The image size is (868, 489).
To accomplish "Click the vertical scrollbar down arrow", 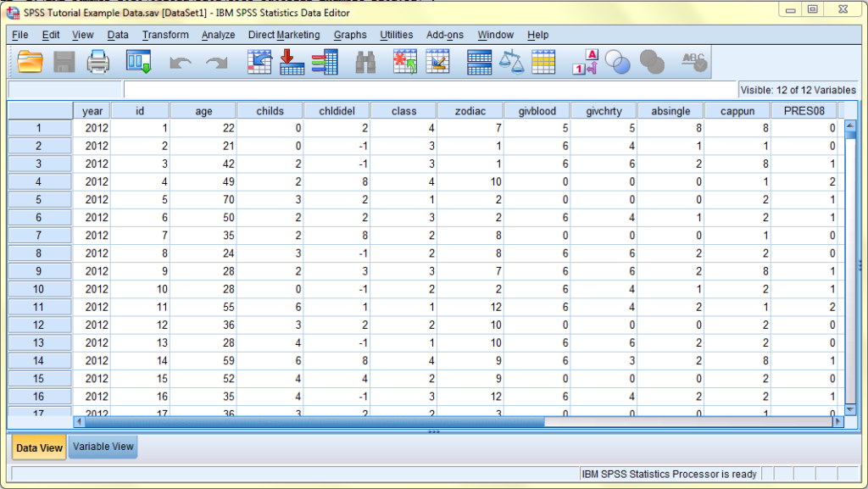I will click(851, 409).
